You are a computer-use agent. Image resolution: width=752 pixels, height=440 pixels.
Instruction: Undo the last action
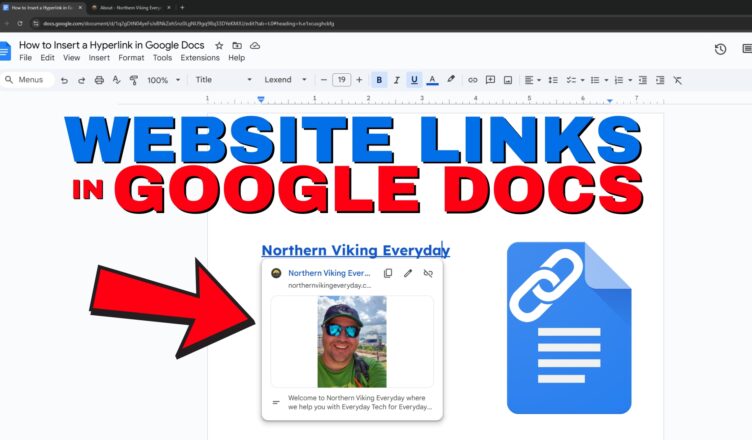pyautogui.click(x=64, y=80)
